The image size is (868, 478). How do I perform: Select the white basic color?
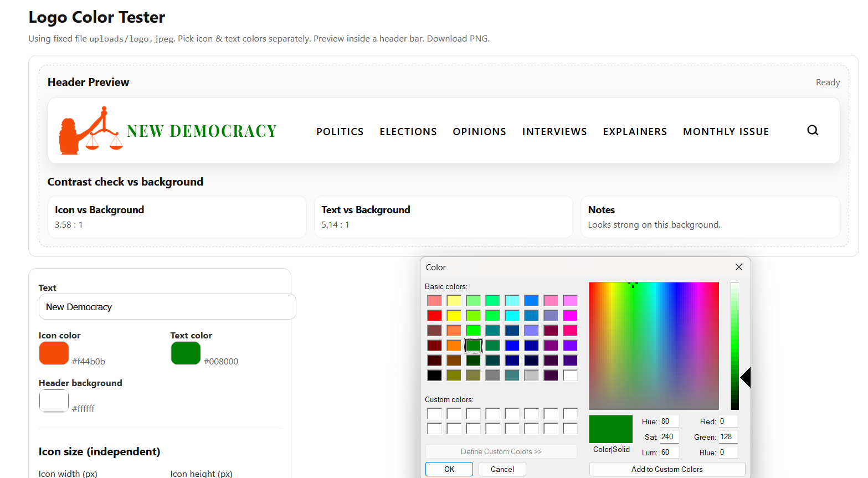pos(571,375)
